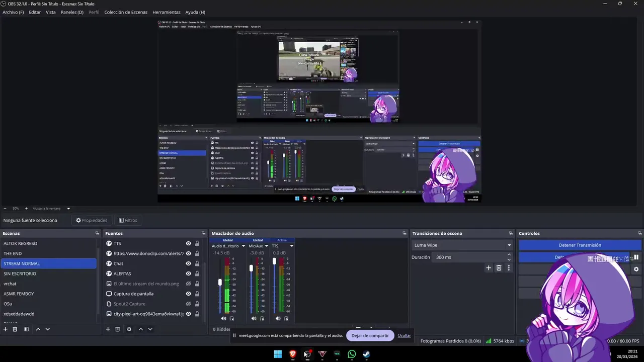Viewport: 644px width, 362px height.
Task: Click the Ocultar link
Action: pyautogui.click(x=404, y=335)
